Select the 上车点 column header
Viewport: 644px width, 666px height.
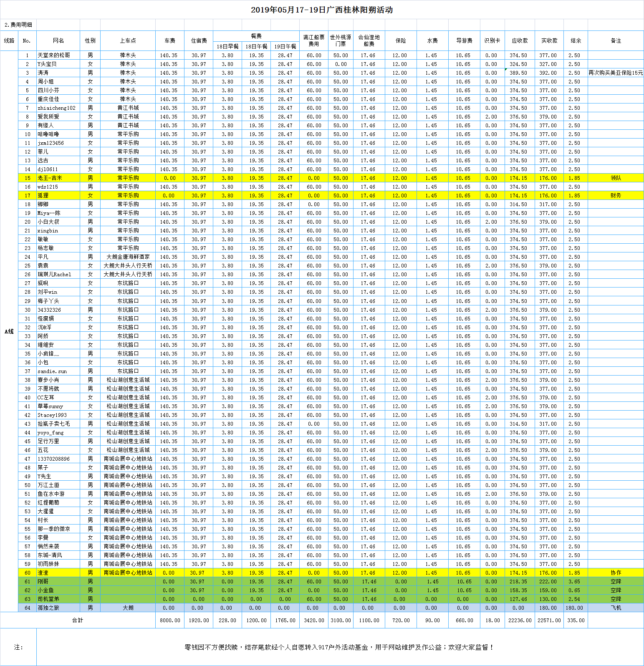coord(128,40)
